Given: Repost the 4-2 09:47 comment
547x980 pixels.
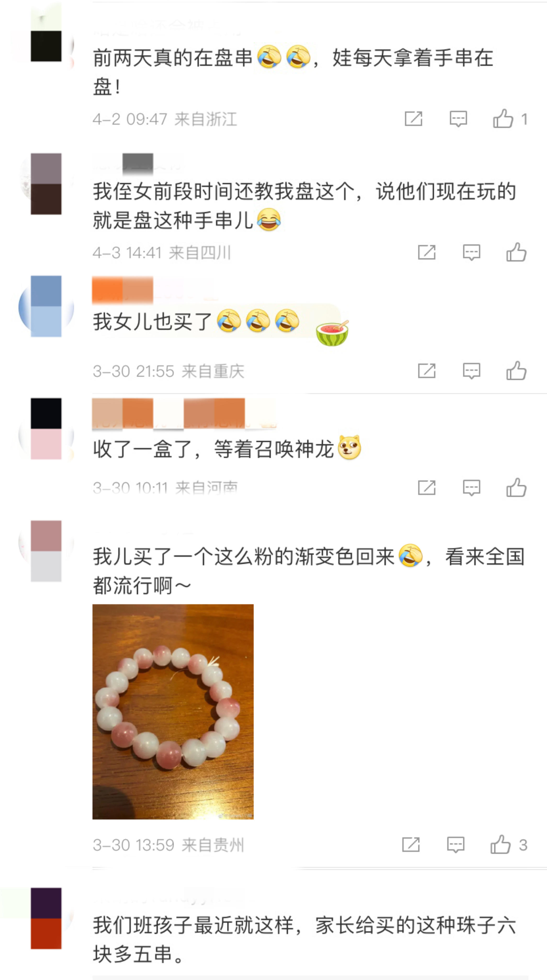Looking at the screenshot, I should pos(413,119).
